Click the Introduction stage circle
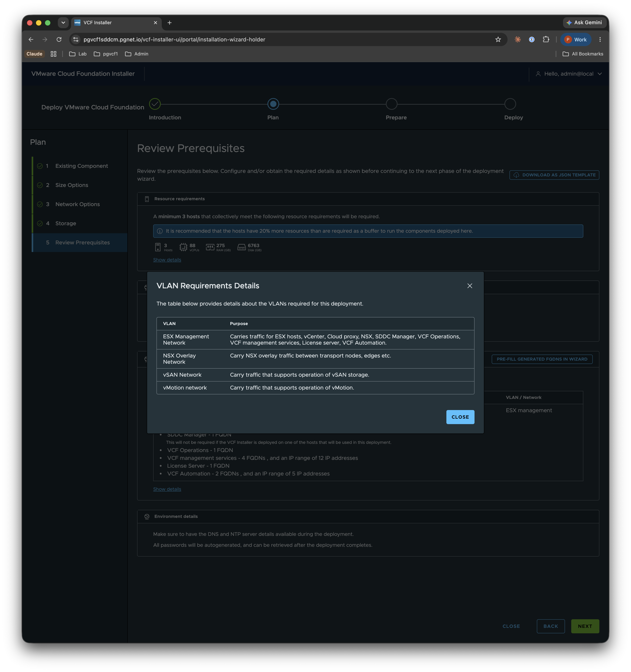Viewport: 631px width, 672px height. click(155, 104)
